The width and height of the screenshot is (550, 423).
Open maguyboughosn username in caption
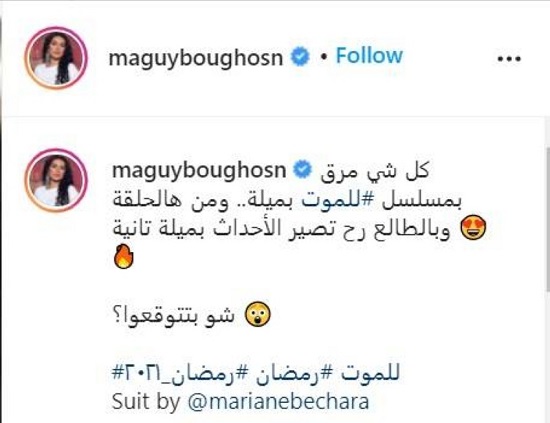[199, 171]
